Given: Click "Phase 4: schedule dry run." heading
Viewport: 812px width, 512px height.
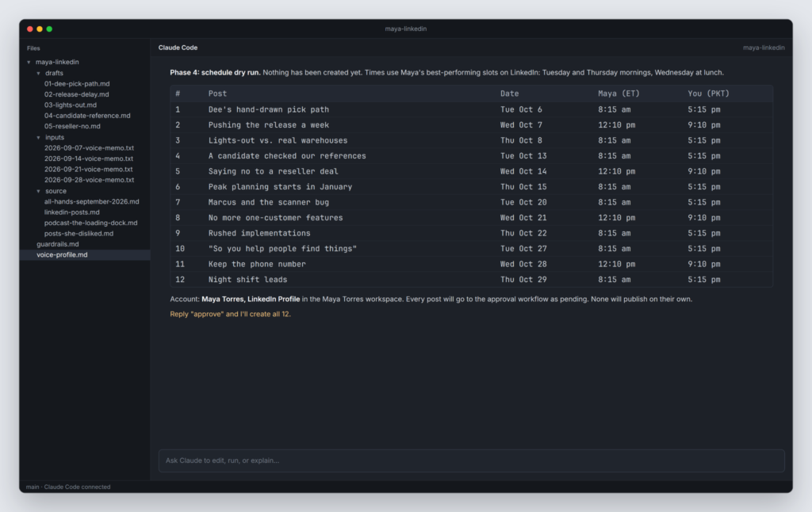Looking at the screenshot, I should [215, 72].
